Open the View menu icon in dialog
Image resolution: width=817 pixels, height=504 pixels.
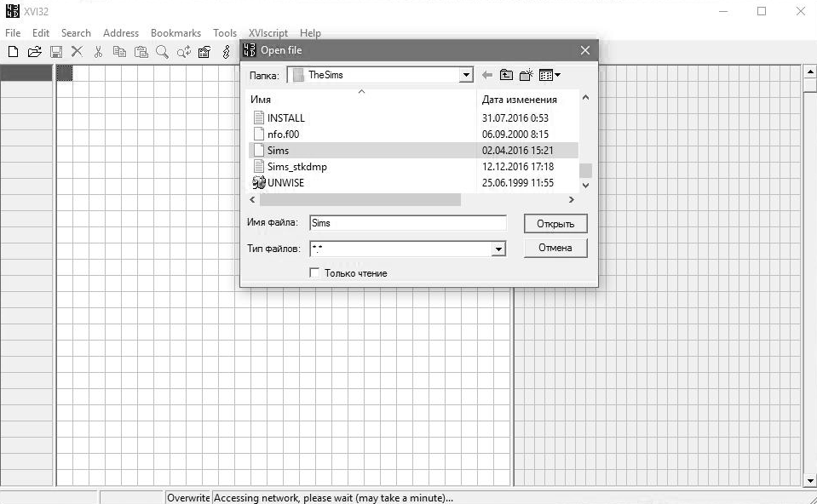click(549, 75)
